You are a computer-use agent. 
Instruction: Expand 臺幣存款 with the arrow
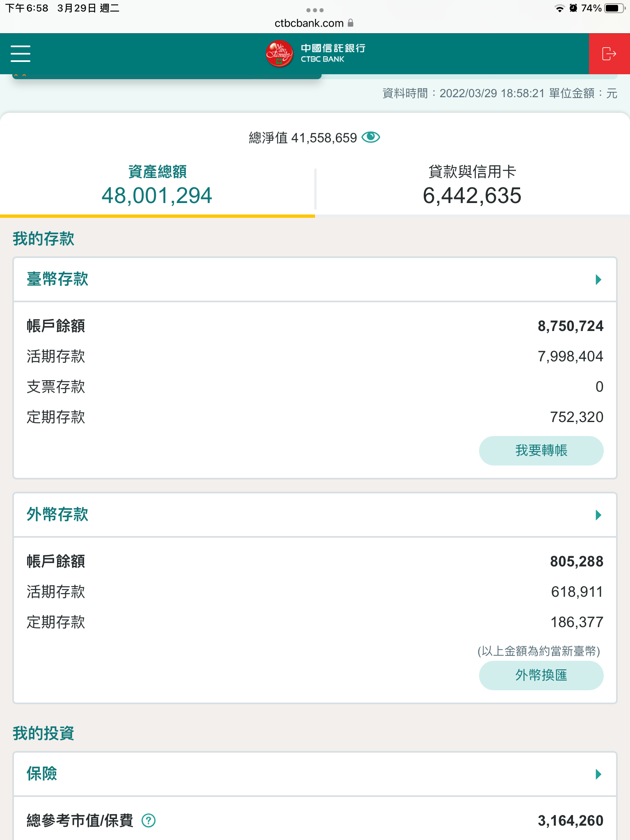pos(598,280)
